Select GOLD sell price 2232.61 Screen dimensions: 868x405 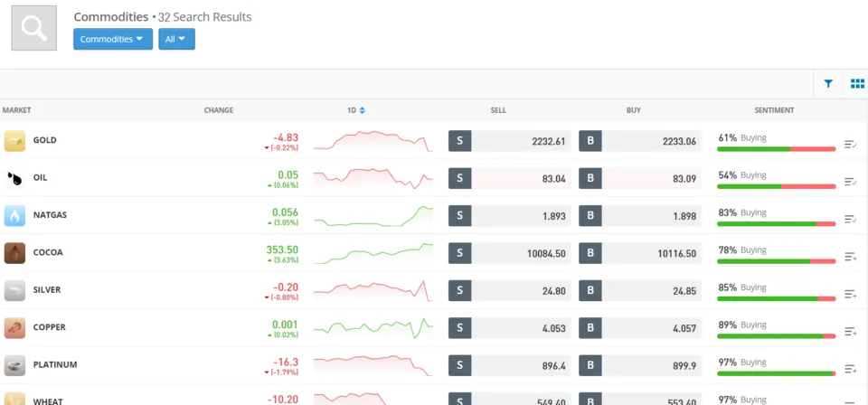pos(549,141)
